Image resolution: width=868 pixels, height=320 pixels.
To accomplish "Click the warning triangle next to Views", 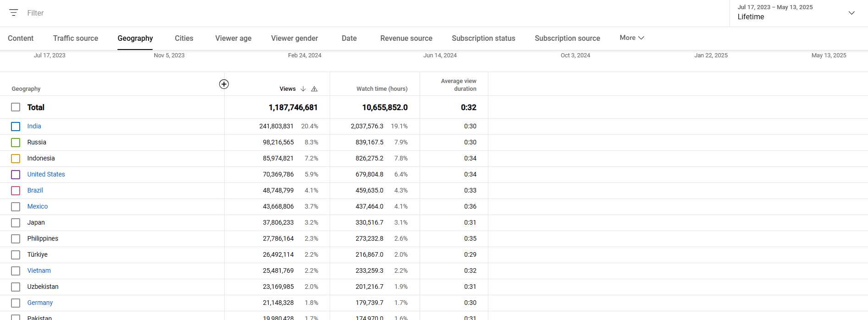I will pos(315,89).
